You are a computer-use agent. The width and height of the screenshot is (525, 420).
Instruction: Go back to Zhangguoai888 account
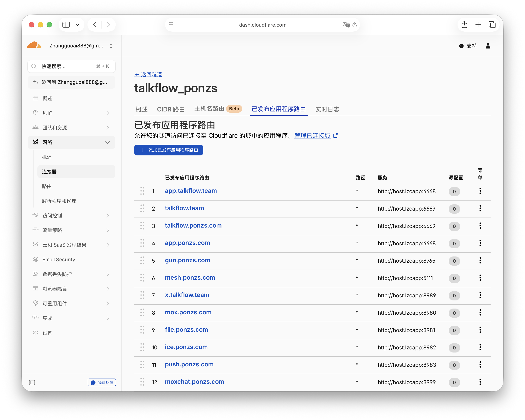(71, 82)
